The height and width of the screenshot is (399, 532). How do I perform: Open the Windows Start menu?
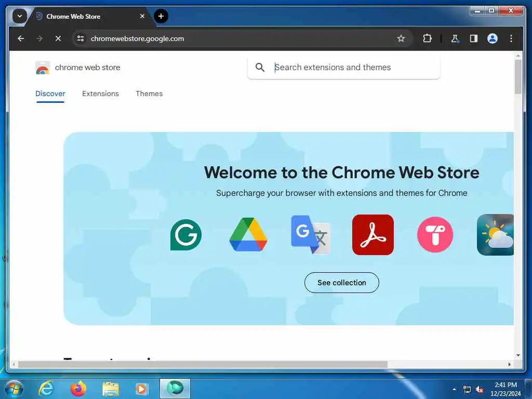(14, 389)
